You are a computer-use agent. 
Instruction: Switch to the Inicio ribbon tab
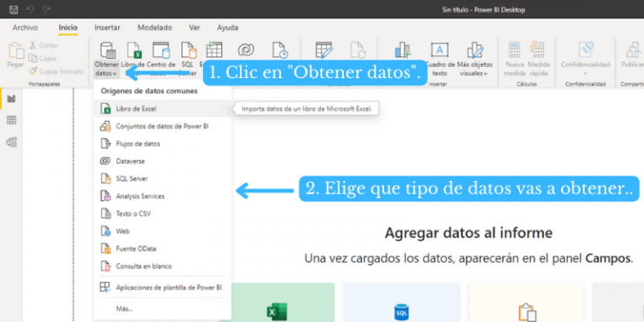pyautogui.click(x=68, y=28)
